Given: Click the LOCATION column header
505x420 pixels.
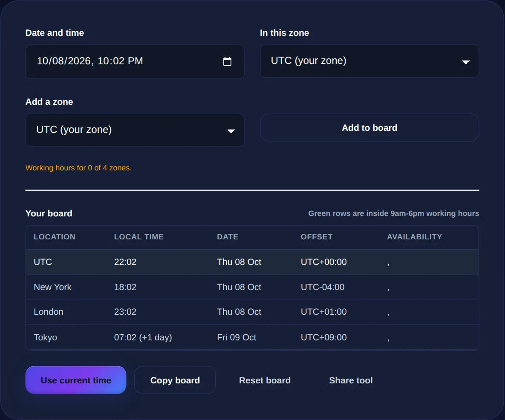Looking at the screenshot, I should [x=55, y=237].
